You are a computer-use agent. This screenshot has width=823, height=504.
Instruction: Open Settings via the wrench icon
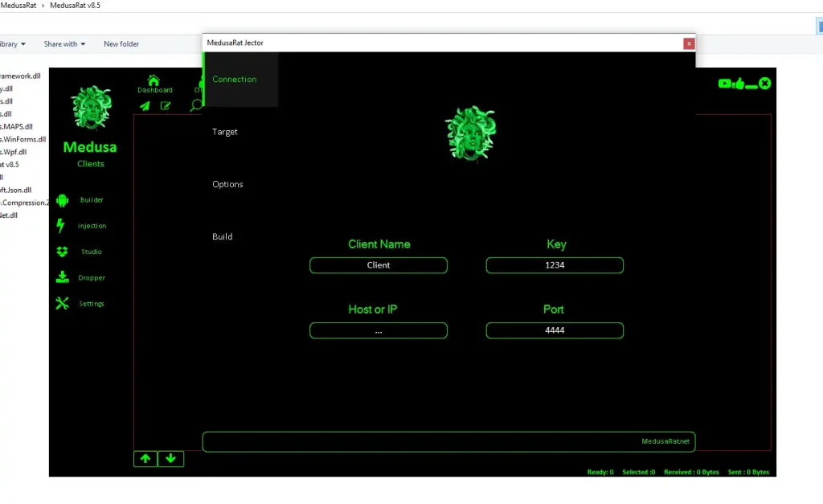[x=63, y=304]
